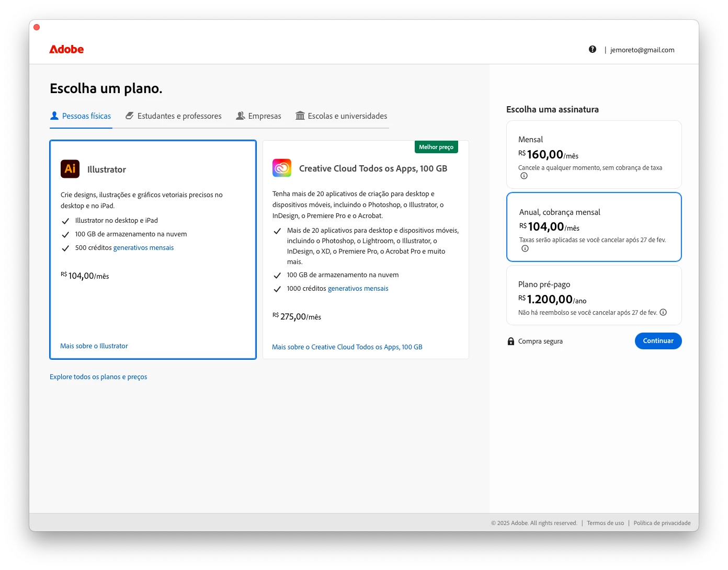Click generativos mensais link in Illustrator card

coord(143,248)
